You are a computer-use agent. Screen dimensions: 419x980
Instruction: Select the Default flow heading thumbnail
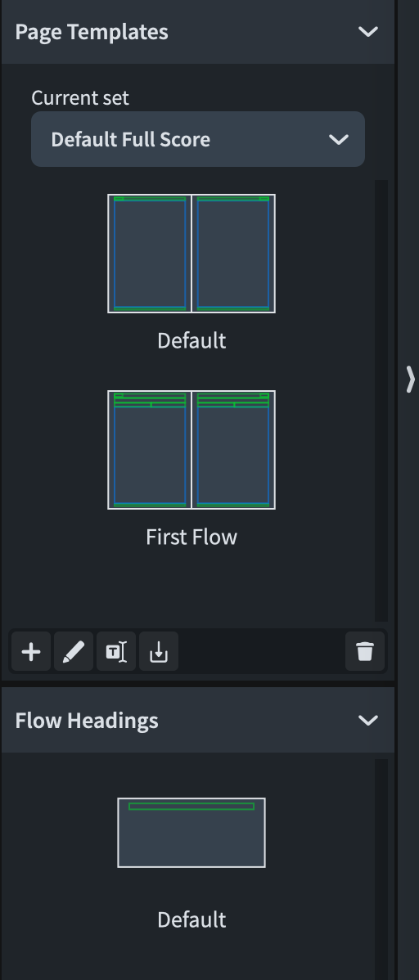point(191,833)
